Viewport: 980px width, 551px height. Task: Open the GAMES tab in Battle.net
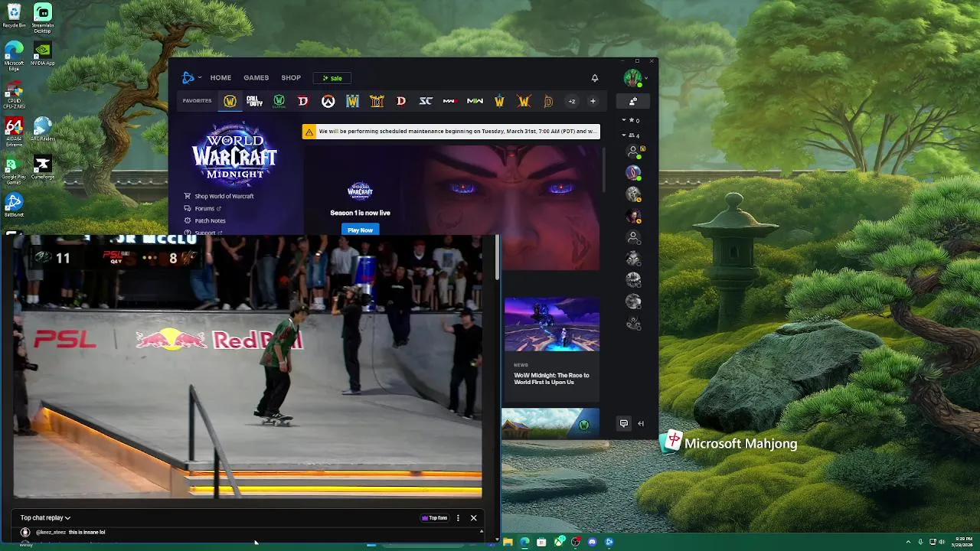[x=256, y=78]
